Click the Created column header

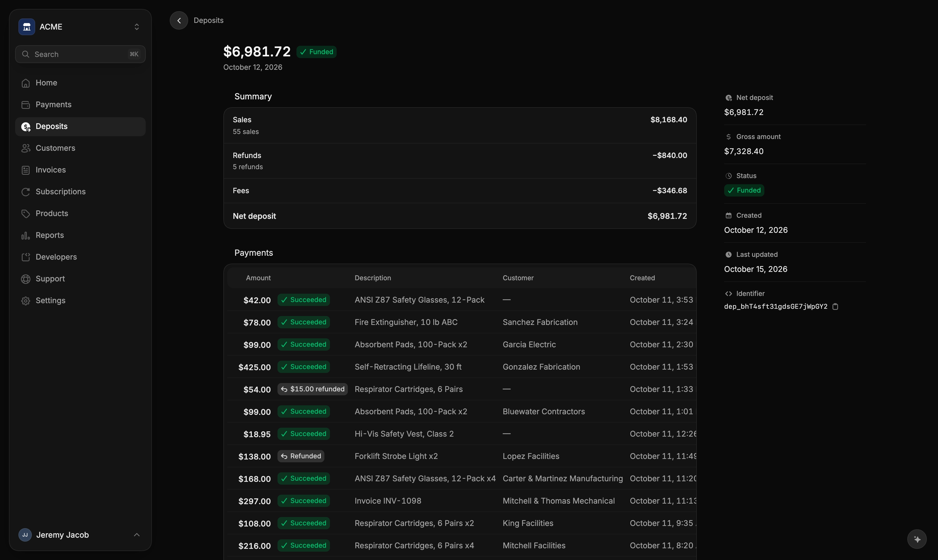click(642, 278)
